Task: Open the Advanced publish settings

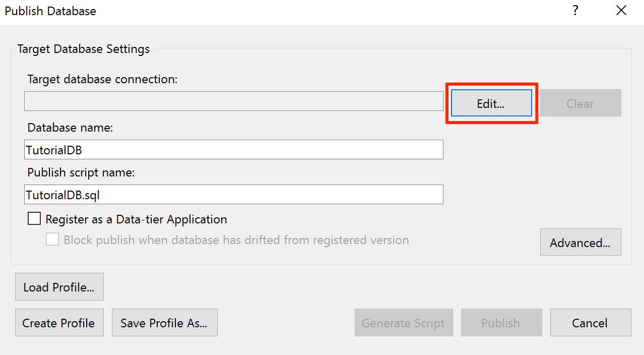Action: click(580, 242)
